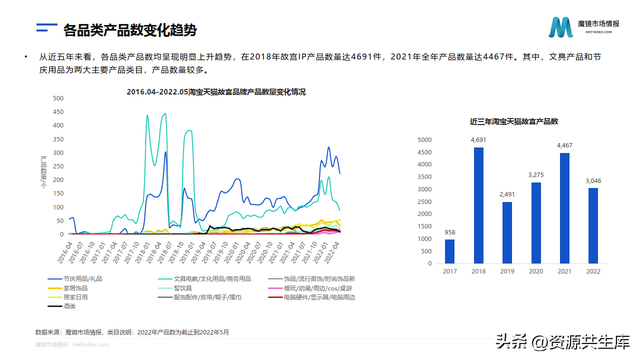Click the 模玩/动漫/周边/cos/桌游 legend entry

click(x=310, y=288)
